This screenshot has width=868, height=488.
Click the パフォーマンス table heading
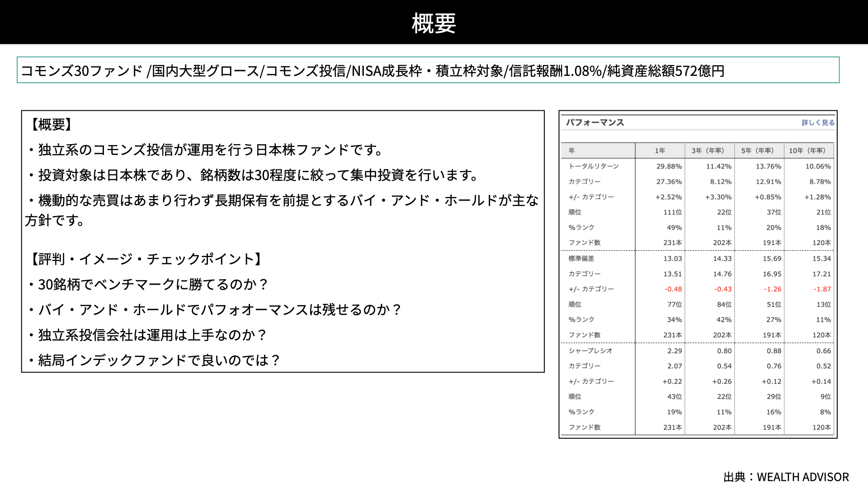595,122
